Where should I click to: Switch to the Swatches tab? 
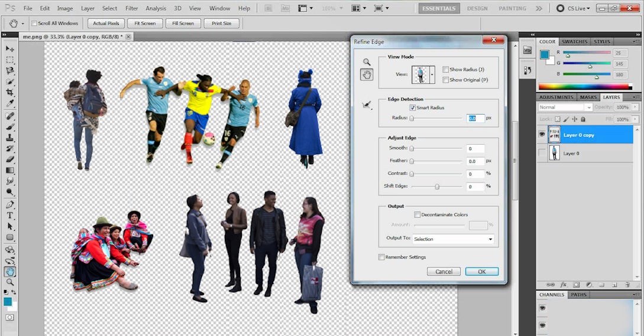[574, 42]
